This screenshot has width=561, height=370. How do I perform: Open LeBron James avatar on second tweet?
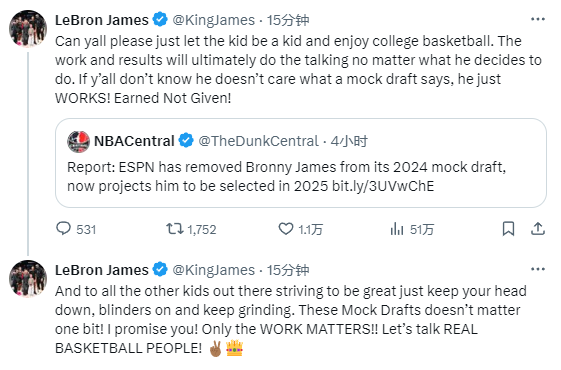pyautogui.click(x=28, y=279)
